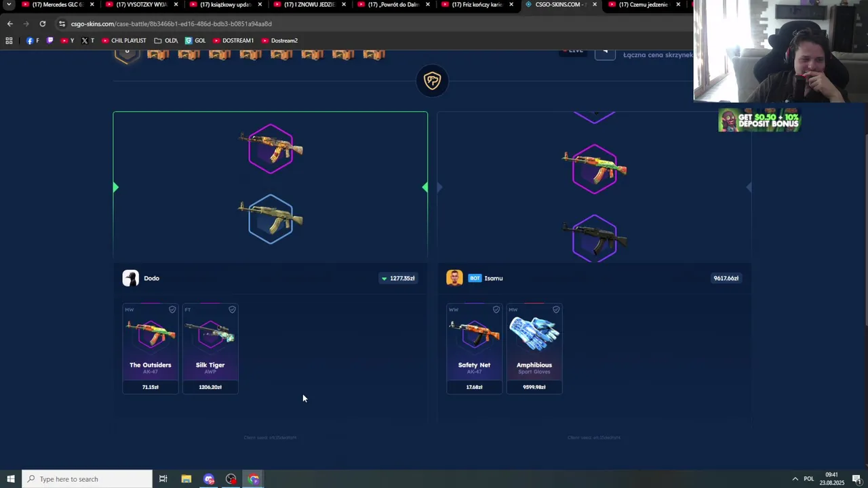Image resolution: width=868 pixels, height=488 pixels.
Task: Click the shield icon on Silk Tiger card
Action: pyautogui.click(x=232, y=310)
